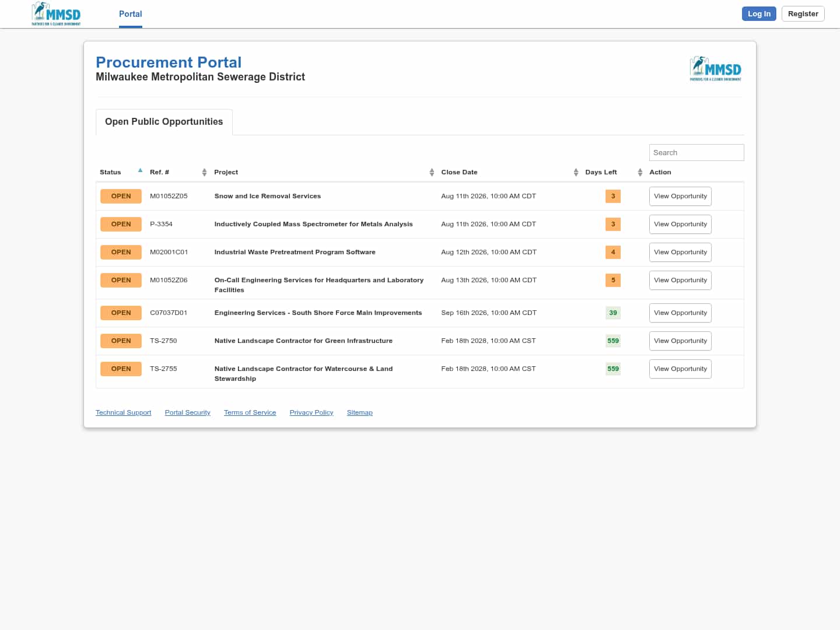Open the Technical Support link
Screen dimensions: 840x630
point(123,412)
